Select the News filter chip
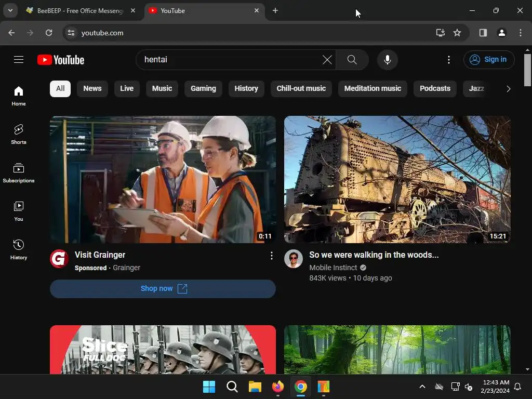The width and height of the screenshot is (532, 399). point(92,89)
